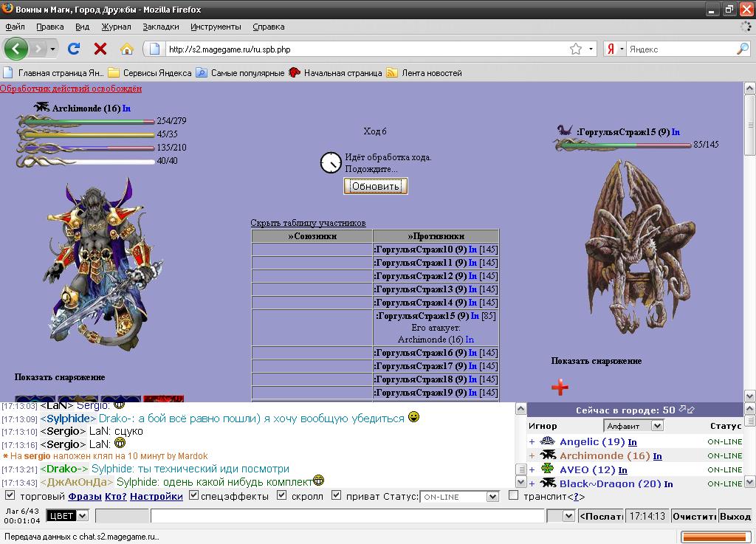Open the Сервисы Яндекса bookmark folder
The width and height of the screenshot is (756, 544).
(150, 73)
